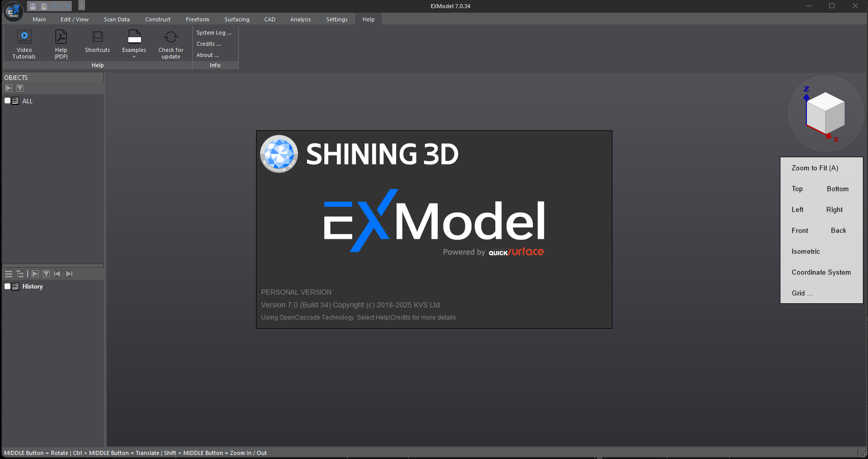Click the 'Version 7.0 (Build 34)' copyright line
Screen dimensions: 868x459
(x=350, y=305)
